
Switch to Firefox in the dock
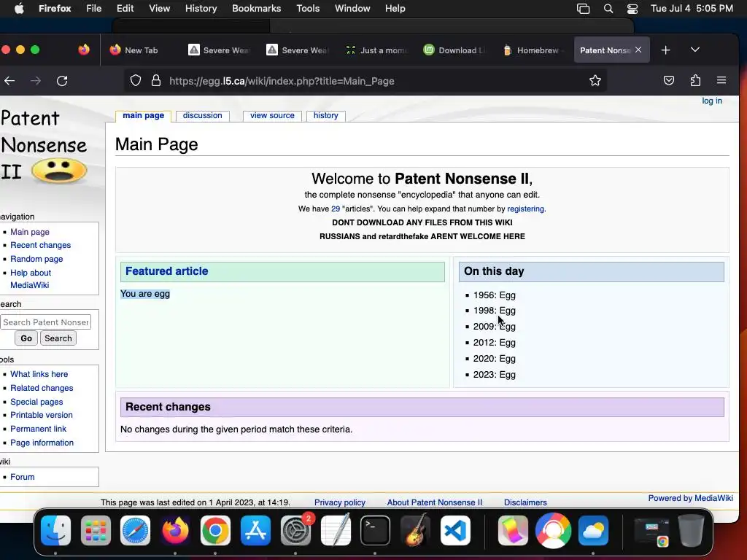[x=175, y=530]
